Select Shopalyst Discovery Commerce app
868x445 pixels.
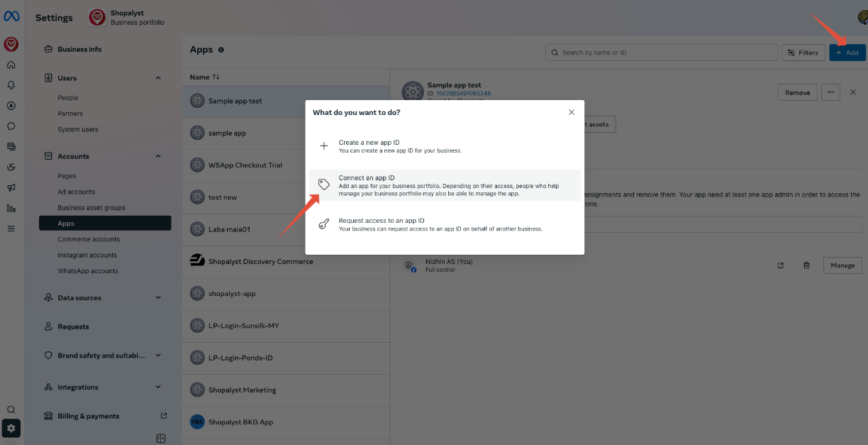(x=286, y=262)
